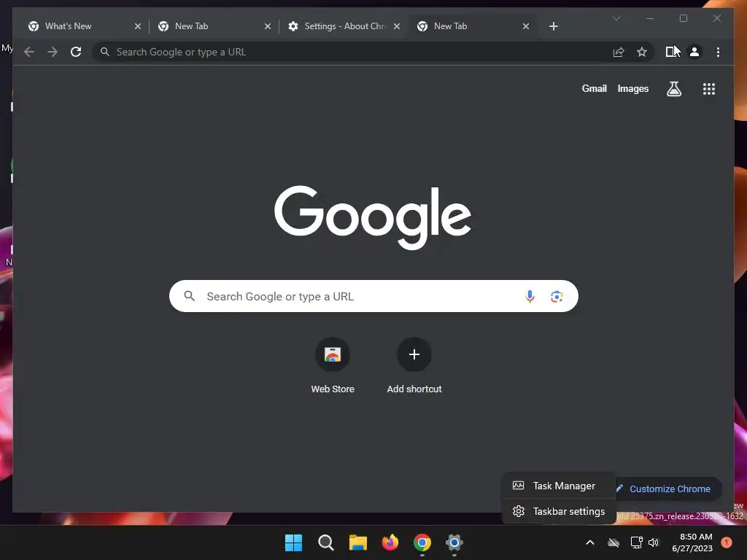This screenshot has width=747, height=560.
Task: Close the What's New tab
Action: (x=138, y=26)
